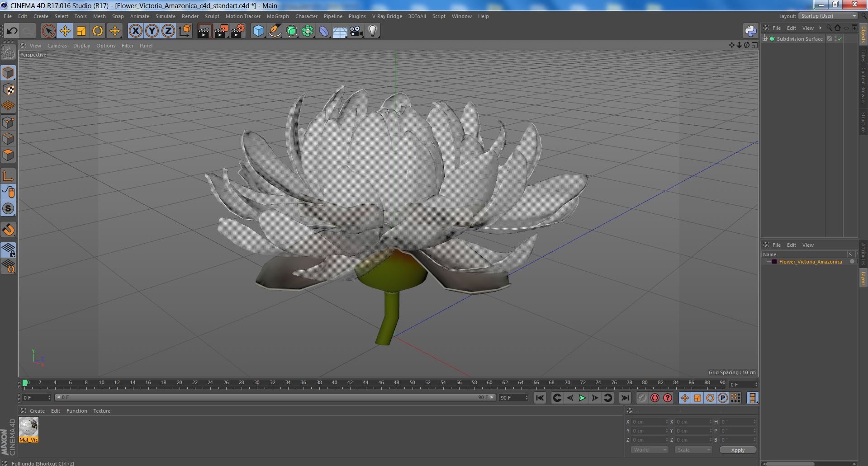Screen dimensions: 868x466
Task: Toggle Z axis lock
Action: [168, 31]
